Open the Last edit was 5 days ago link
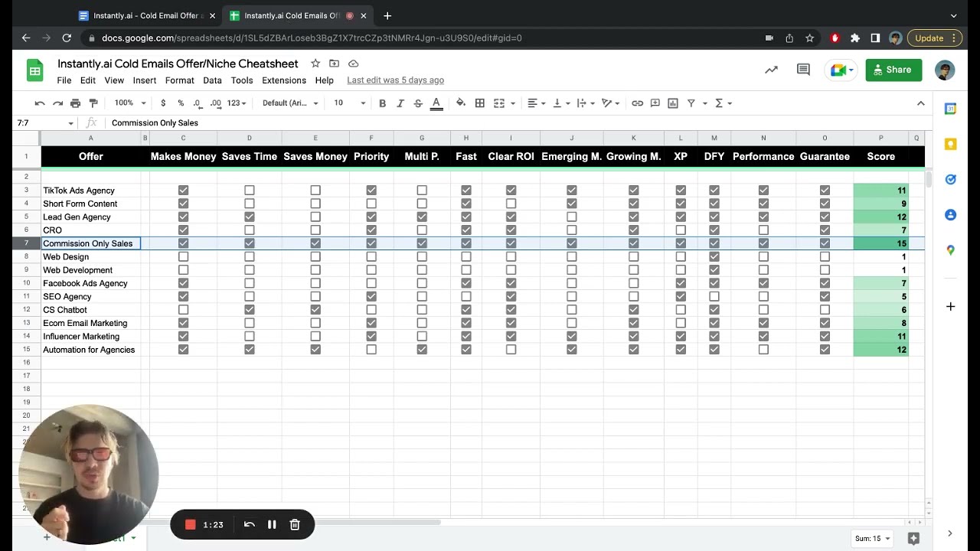 click(x=395, y=80)
